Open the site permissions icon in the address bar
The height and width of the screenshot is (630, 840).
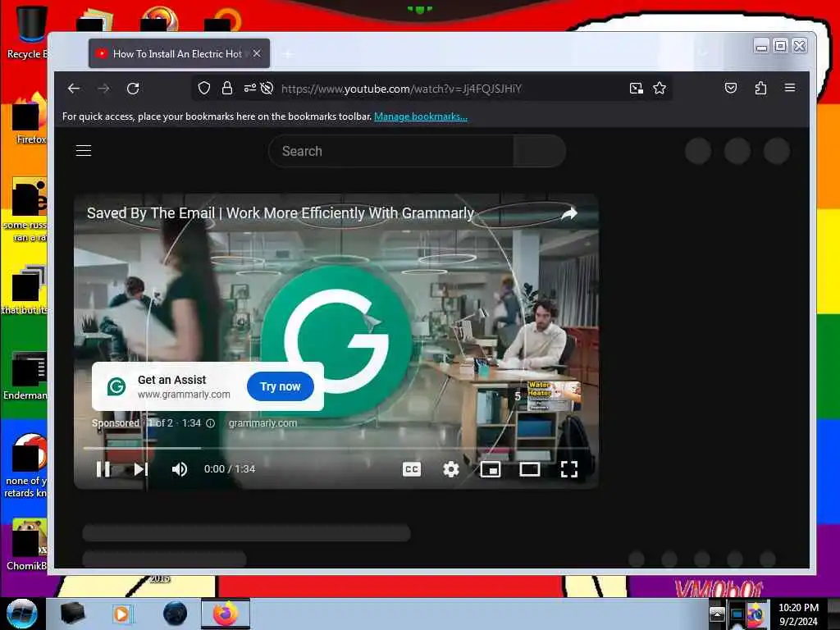click(x=249, y=88)
